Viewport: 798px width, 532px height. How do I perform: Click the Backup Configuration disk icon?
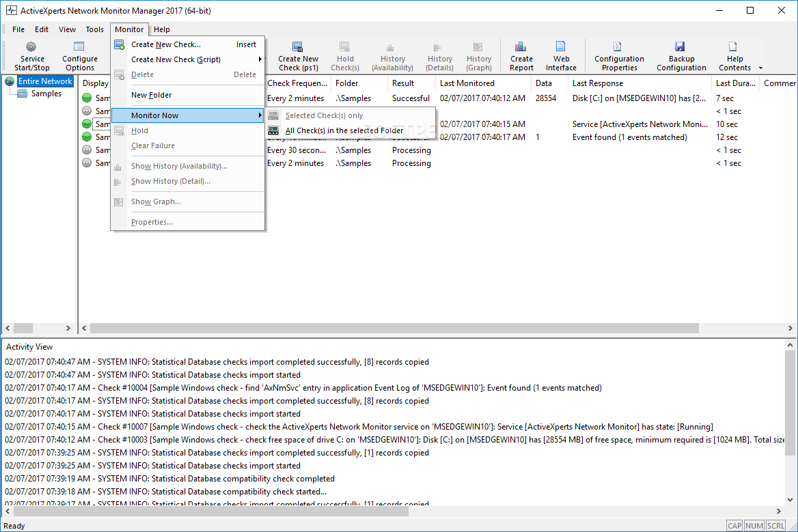[680, 47]
